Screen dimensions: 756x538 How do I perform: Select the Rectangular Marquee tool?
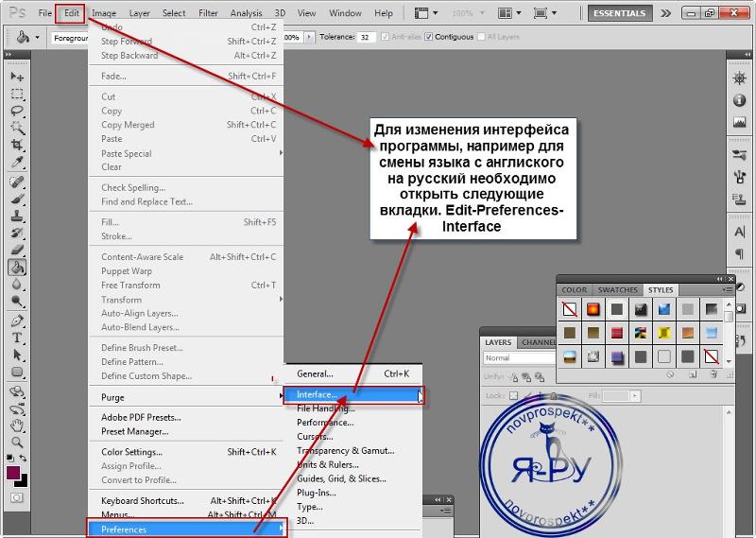coord(17,94)
